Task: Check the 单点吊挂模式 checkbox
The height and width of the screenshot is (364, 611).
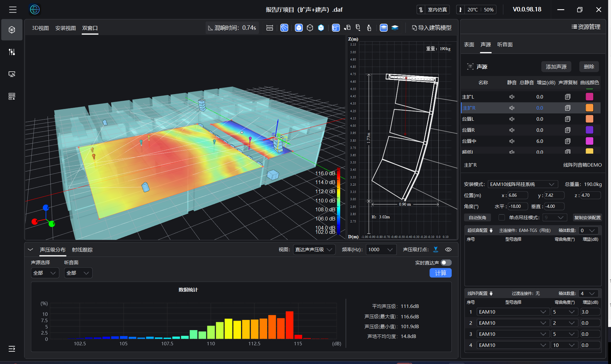Action: pyautogui.click(x=501, y=218)
